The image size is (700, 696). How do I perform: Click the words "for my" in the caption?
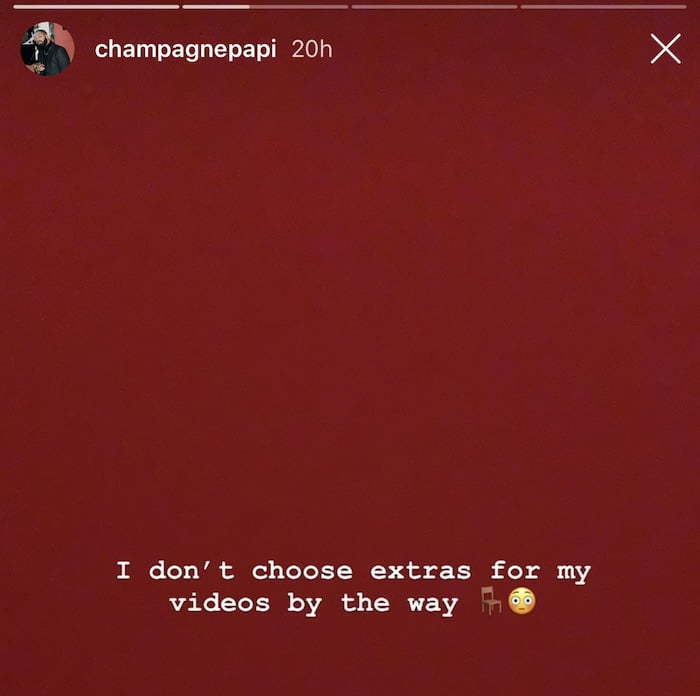click(x=541, y=571)
